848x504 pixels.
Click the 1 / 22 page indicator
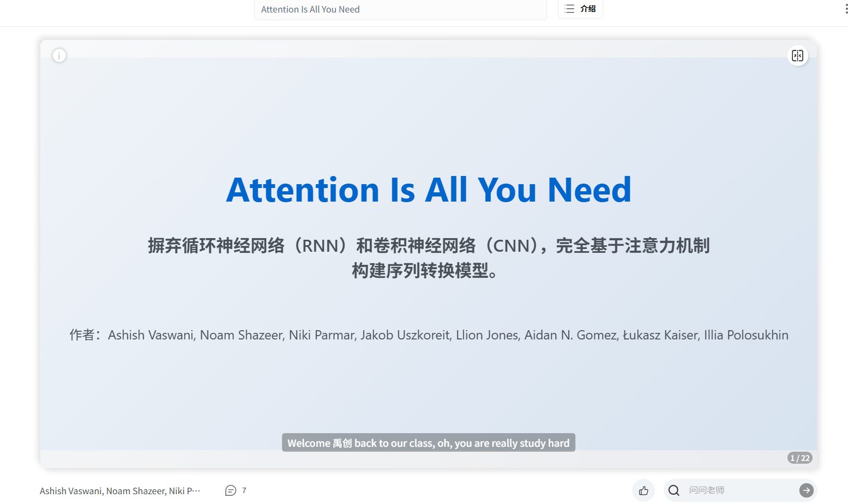pos(799,458)
